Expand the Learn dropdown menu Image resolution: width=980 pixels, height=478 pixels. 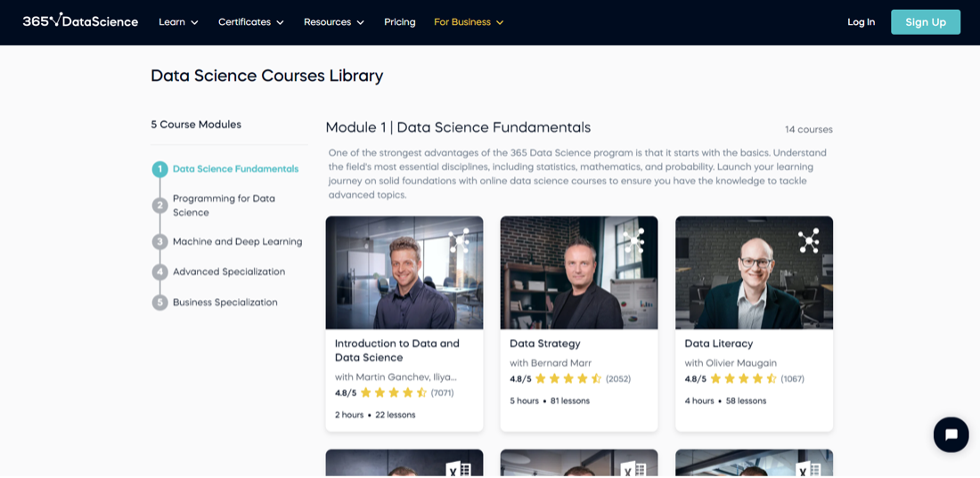[178, 22]
